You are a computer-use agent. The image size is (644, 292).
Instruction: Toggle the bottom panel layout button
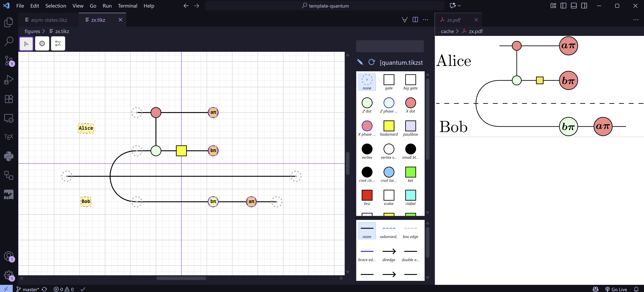(574, 6)
